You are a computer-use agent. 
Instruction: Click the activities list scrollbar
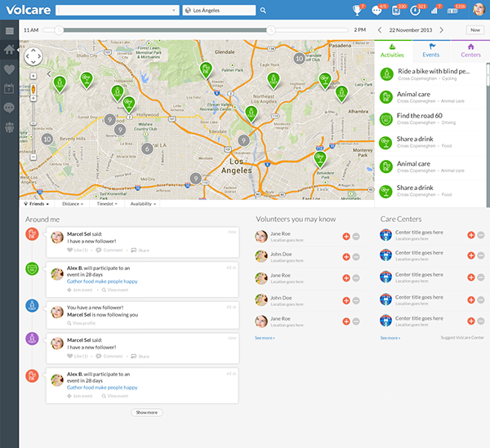488,74
